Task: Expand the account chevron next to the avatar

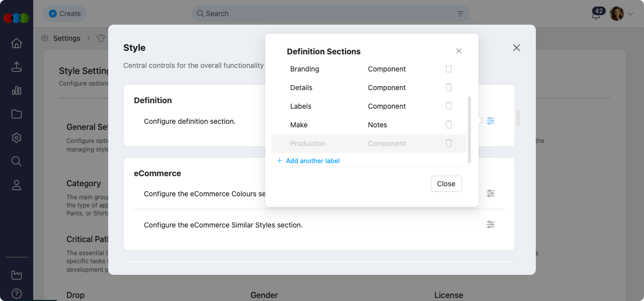Action: click(x=631, y=14)
